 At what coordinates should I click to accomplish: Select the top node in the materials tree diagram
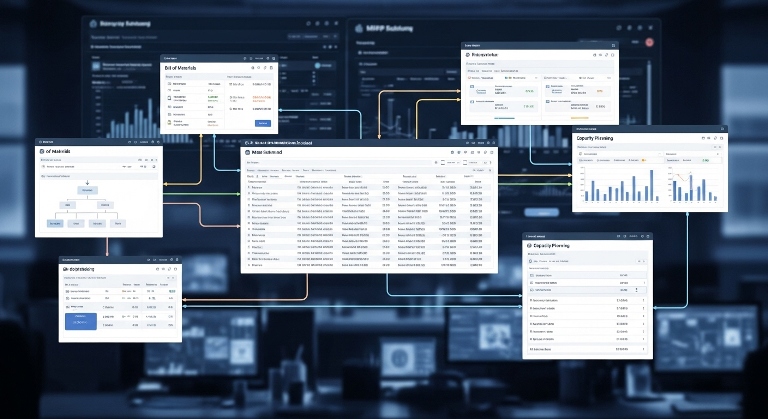point(86,188)
